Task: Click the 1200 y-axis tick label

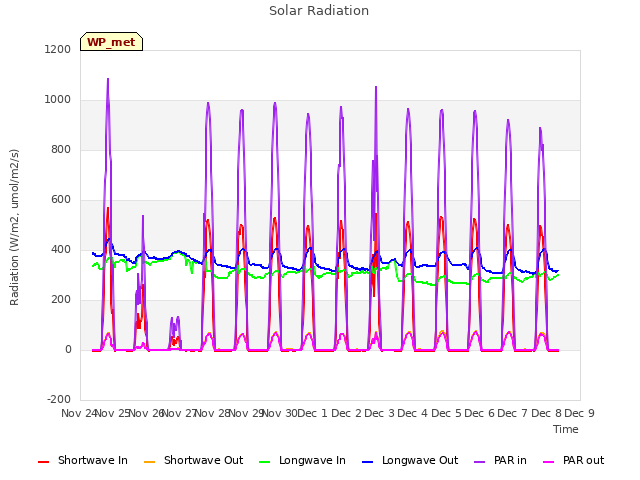Action: point(58,49)
